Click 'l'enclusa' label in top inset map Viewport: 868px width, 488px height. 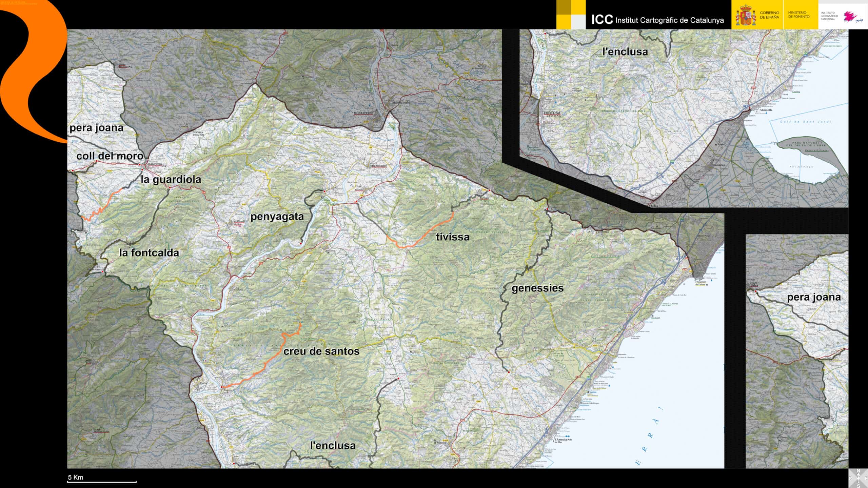[x=625, y=52]
